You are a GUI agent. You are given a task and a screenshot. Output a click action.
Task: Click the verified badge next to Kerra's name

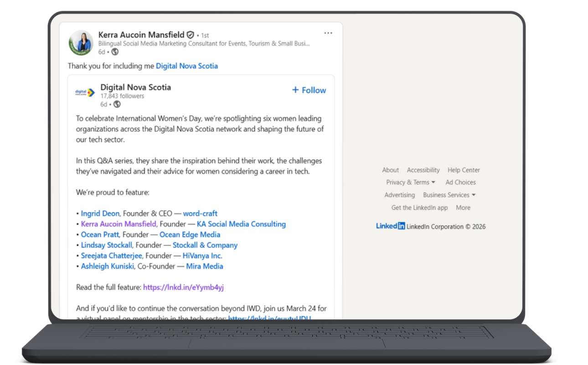click(191, 35)
